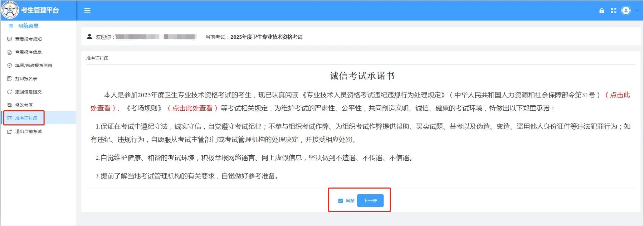Click the platform logo emblem
Image resolution: width=644 pixels, height=226 pixels.
pyautogui.click(x=10, y=10)
